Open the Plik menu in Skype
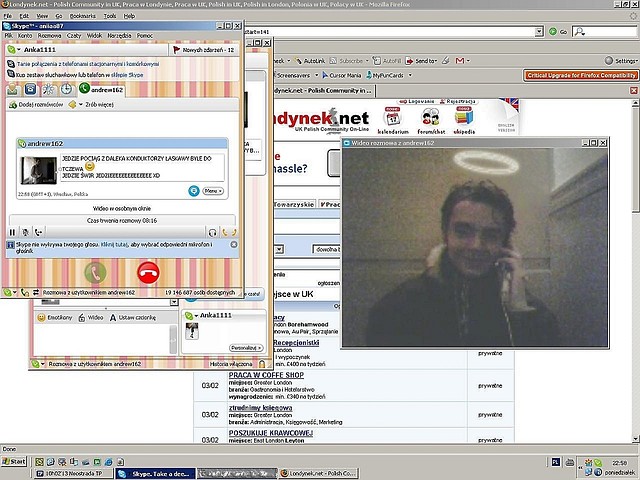Image resolution: width=640 pixels, height=480 pixels. coord(9,36)
